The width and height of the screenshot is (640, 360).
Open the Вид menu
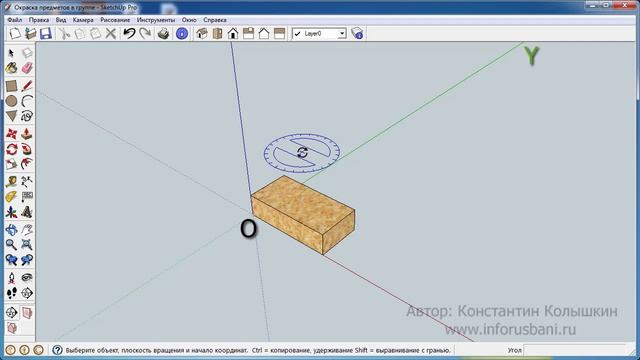click(61, 20)
